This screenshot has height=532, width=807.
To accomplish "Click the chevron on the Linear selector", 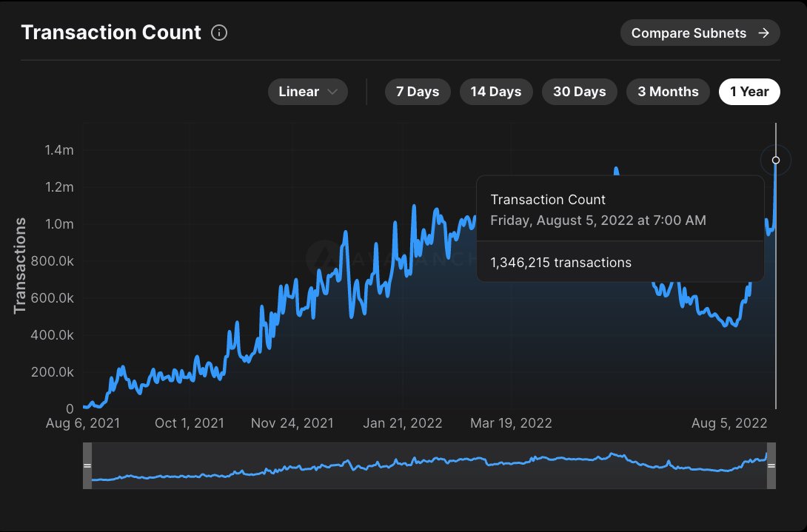I will tap(332, 92).
